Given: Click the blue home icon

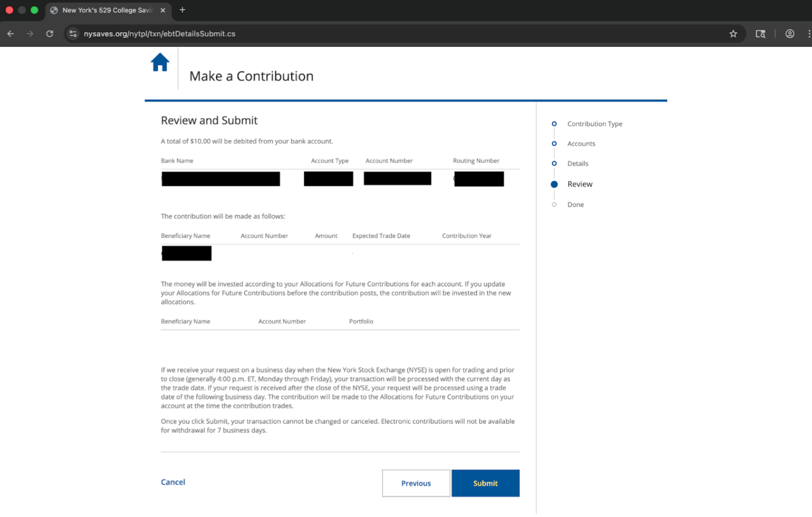Looking at the screenshot, I should (x=160, y=63).
